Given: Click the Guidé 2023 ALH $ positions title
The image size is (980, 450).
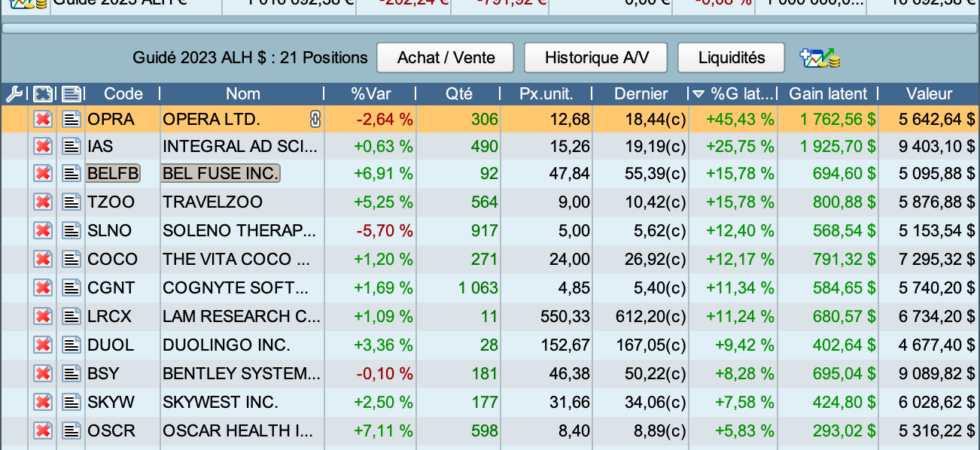Looking at the screenshot, I should coord(250,58).
